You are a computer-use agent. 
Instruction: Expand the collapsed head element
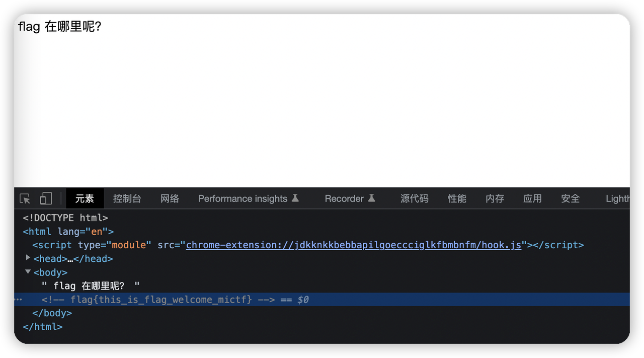[x=28, y=258]
